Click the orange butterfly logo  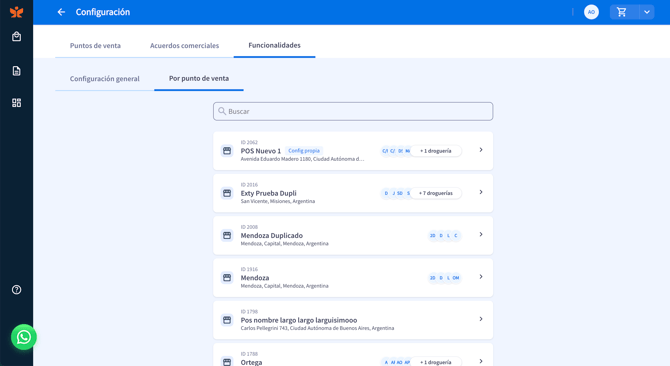tap(16, 12)
